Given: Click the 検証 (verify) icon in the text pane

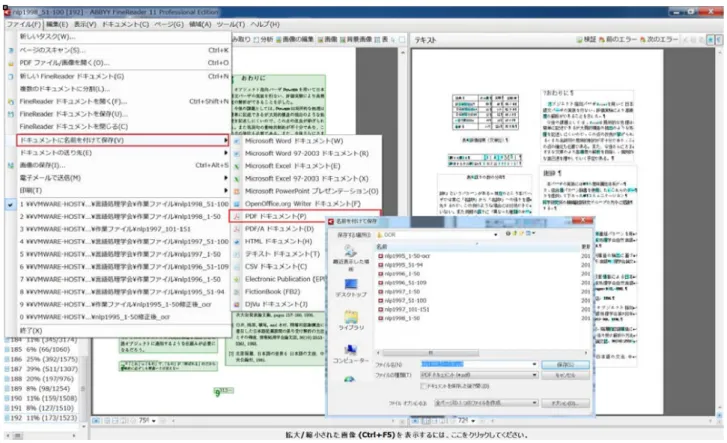Looking at the screenshot, I should pos(579,40).
